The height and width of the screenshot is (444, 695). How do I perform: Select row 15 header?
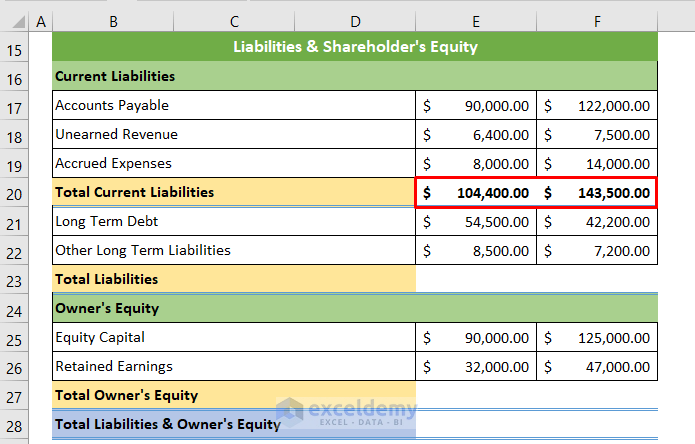15,47
